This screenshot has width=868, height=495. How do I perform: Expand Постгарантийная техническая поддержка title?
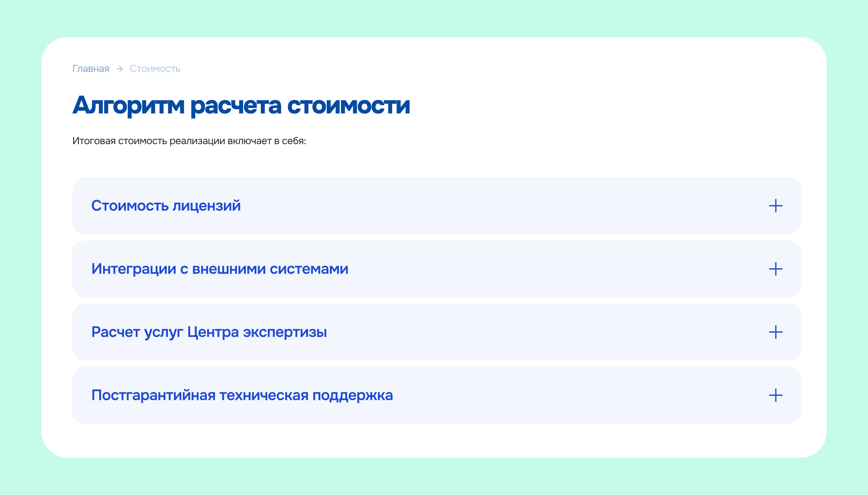pos(242,395)
